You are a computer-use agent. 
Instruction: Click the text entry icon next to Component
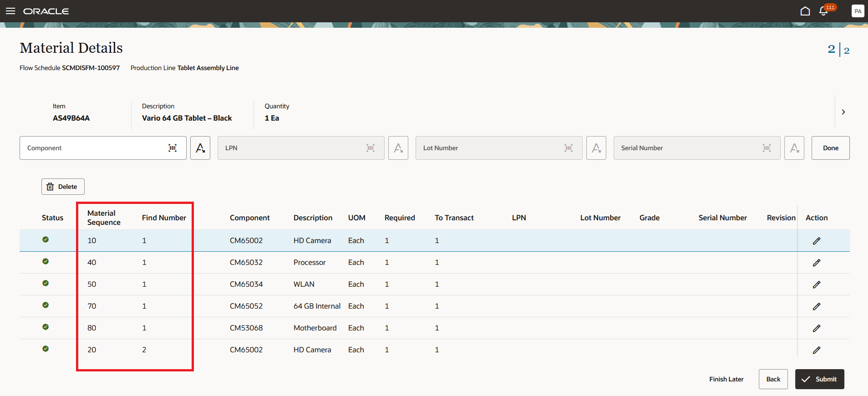click(x=200, y=148)
